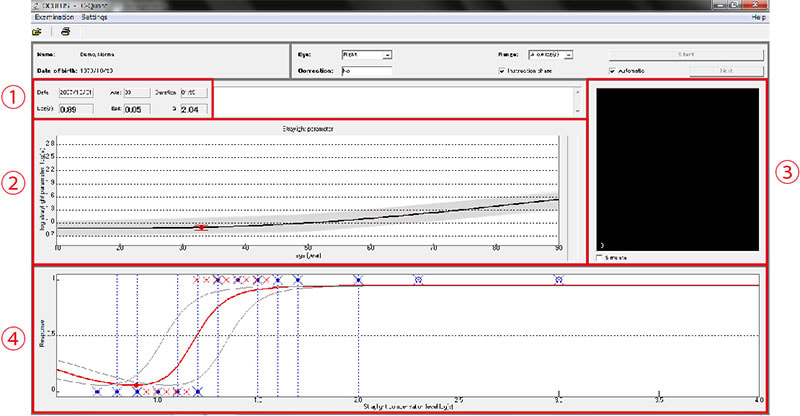Toggle the Automatic checkbox
Screen dimensions: 800x416
pos(612,71)
